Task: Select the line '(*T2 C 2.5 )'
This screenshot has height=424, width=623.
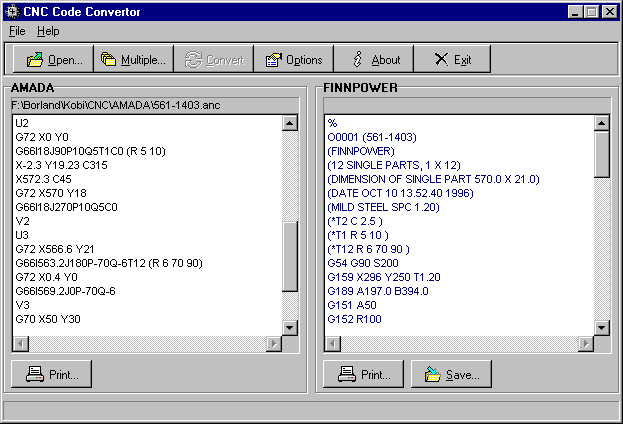Action: 355,221
